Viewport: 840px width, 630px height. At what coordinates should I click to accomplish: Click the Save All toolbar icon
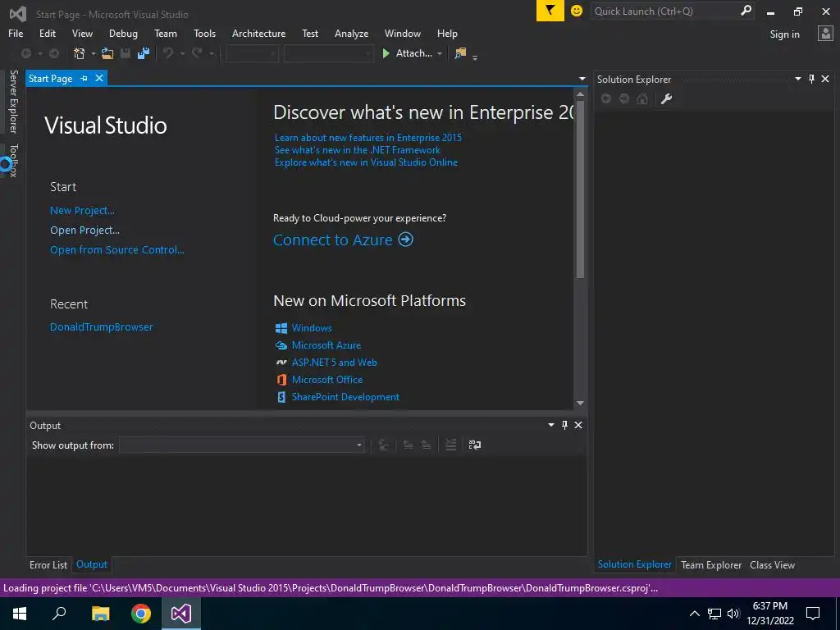tap(144, 53)
